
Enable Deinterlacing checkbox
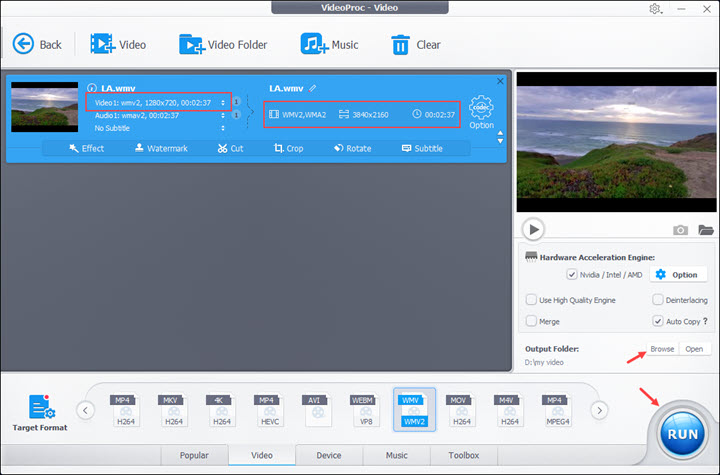(x=658, y=300)
